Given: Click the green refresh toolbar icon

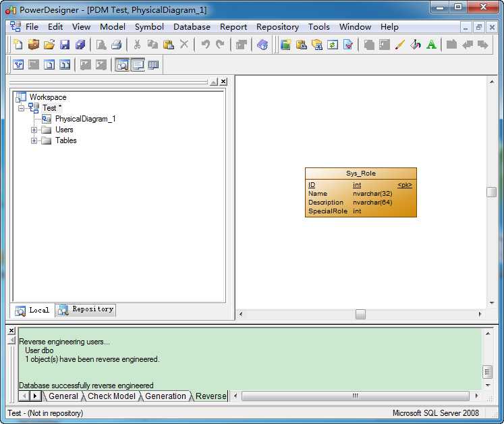Looking at the screenshot, I should tap(333, 45).
